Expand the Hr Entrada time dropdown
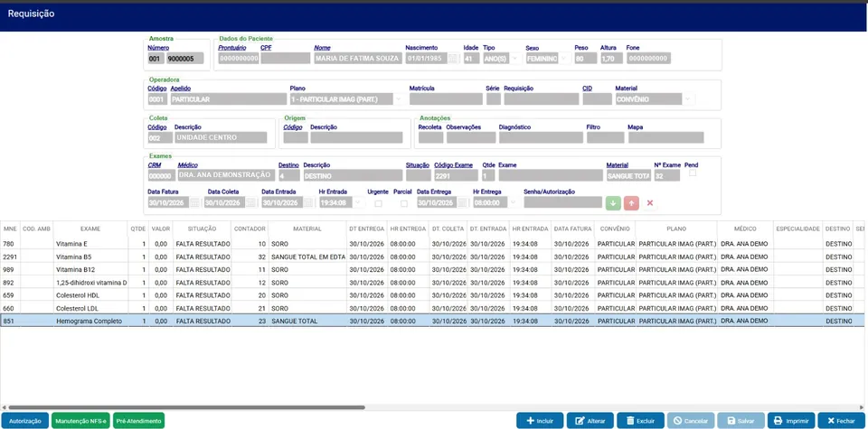The width and height of the screenshot is (868, 429). click(x=356, y=203)
